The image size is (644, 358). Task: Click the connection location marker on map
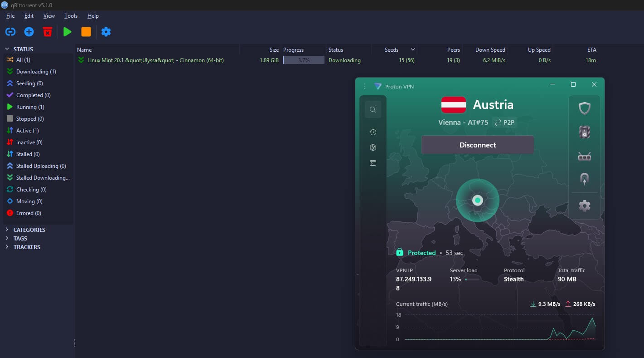(477, 200)
